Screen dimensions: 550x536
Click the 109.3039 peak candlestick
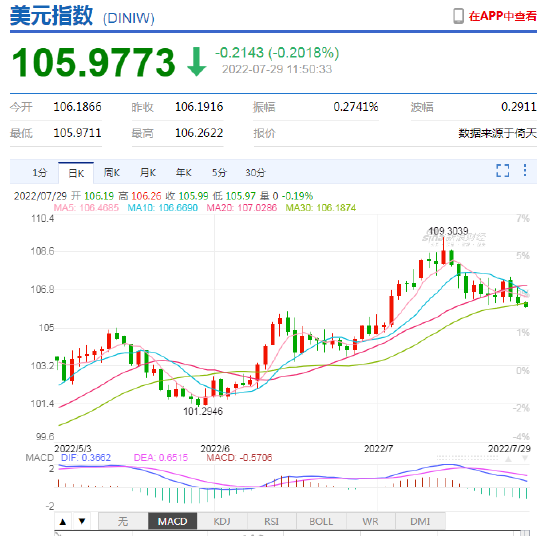(x=443, y=250)
